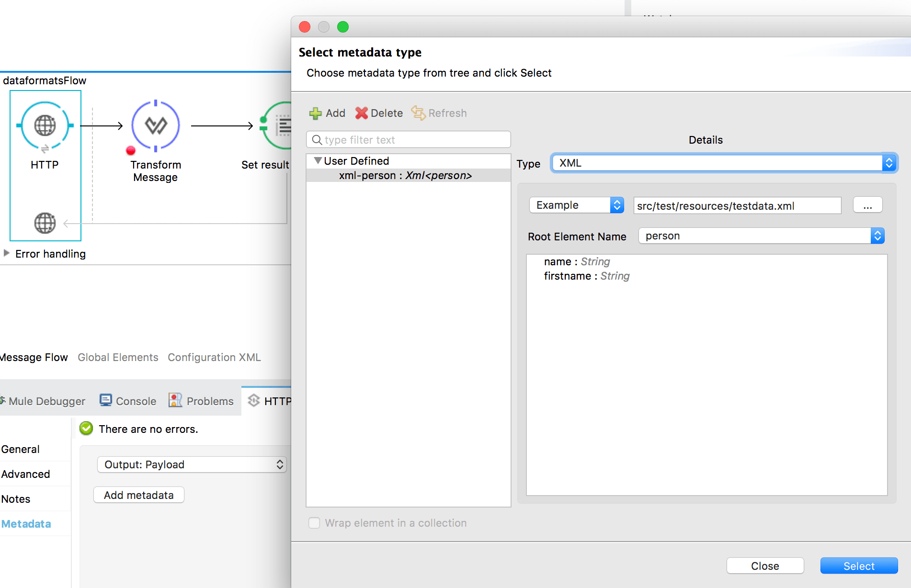911x588 pixels.
Task: Click the HTTP response globe icon
Action: click(x=45, y=223)
